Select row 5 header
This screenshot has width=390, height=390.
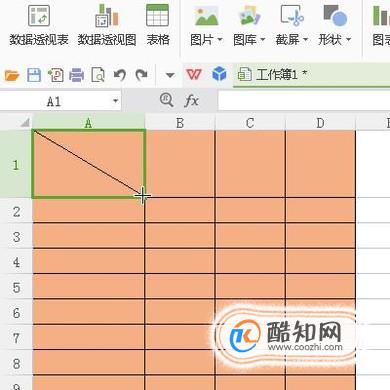pyautogui.click(x=16, y=287)
